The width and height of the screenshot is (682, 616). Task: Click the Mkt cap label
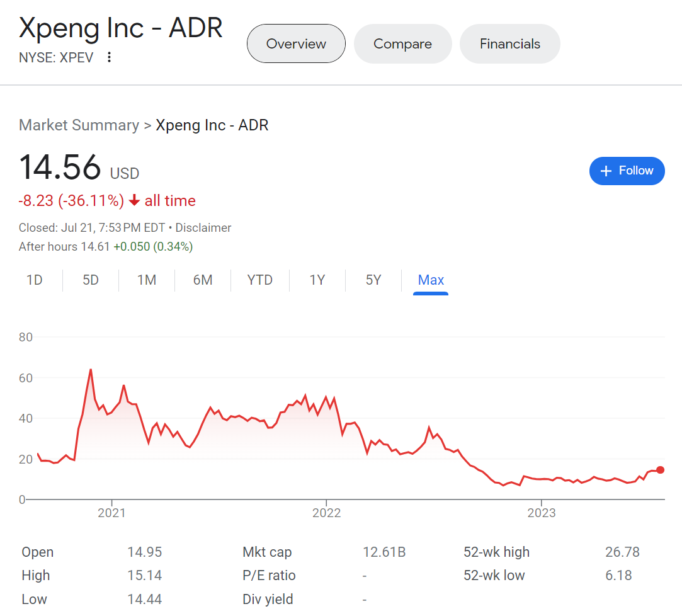coord(267,552)
